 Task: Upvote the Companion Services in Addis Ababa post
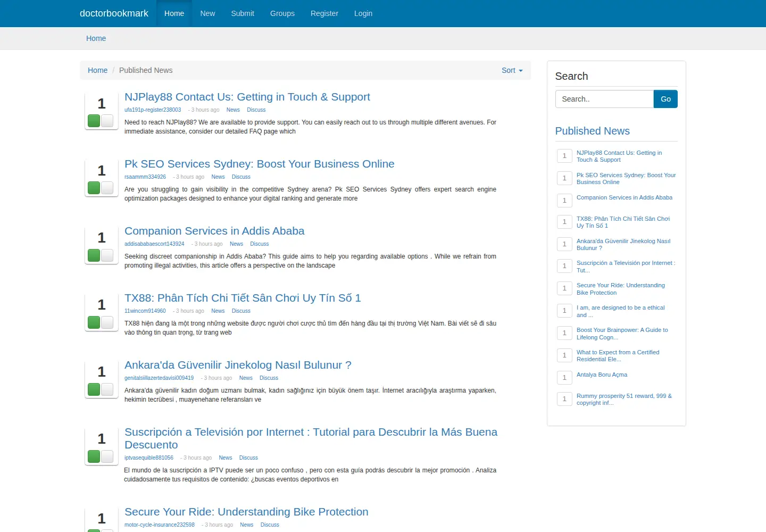94,255
